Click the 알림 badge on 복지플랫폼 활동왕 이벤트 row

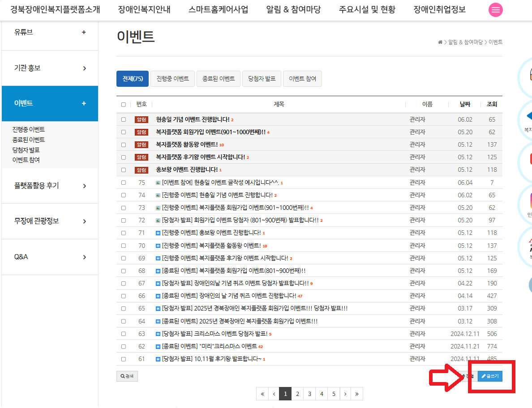pos(142,144)
